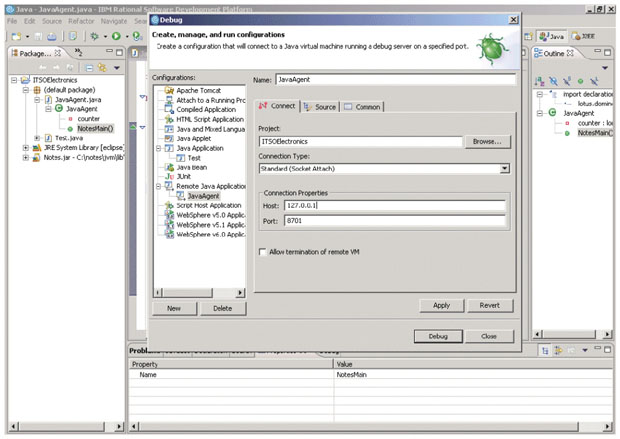Image resolution: width=620 pixels, height=439 pixels.
Task: Click the Project field with ITSOElectronics
Action: click(360, 142)
